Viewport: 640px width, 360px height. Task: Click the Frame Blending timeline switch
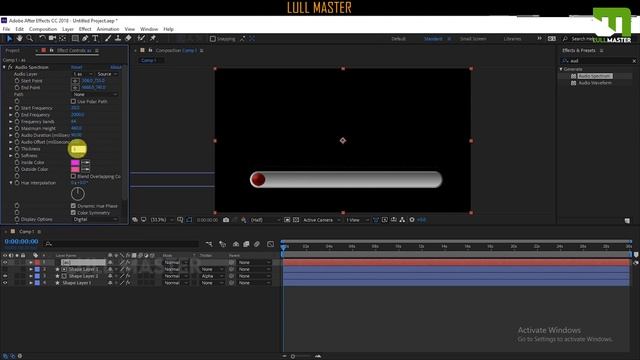[246, 244]
